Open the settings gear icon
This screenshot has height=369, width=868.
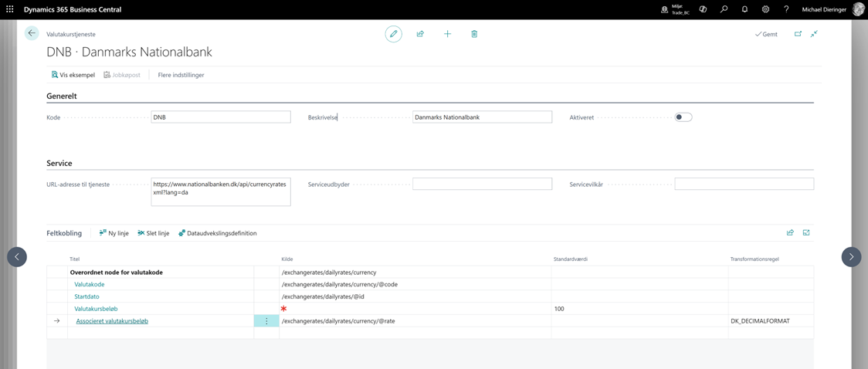pyautogui.click(x=765, y=9)
